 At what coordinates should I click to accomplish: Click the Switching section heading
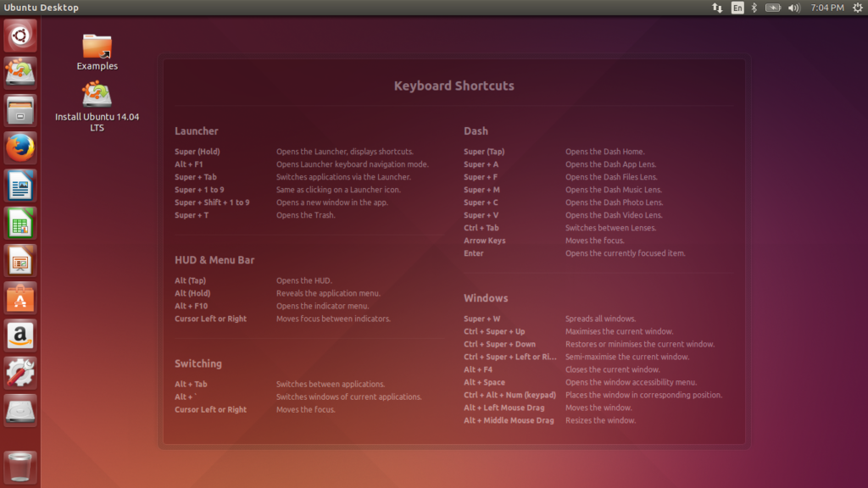(x=198, y=363)
